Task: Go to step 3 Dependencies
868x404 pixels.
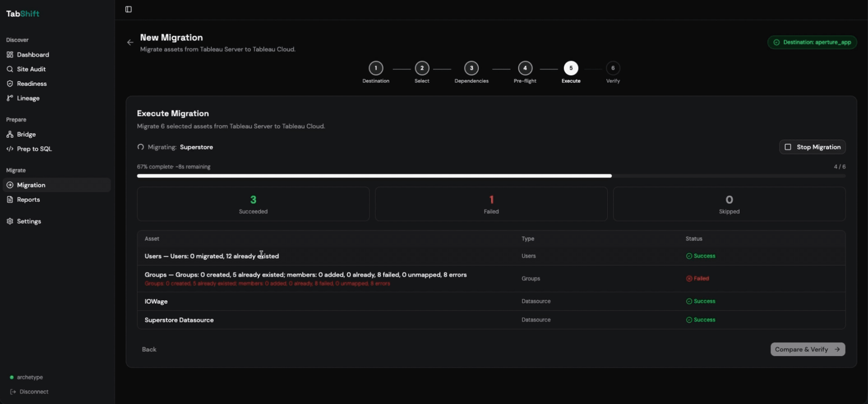Action: (472, 68)
